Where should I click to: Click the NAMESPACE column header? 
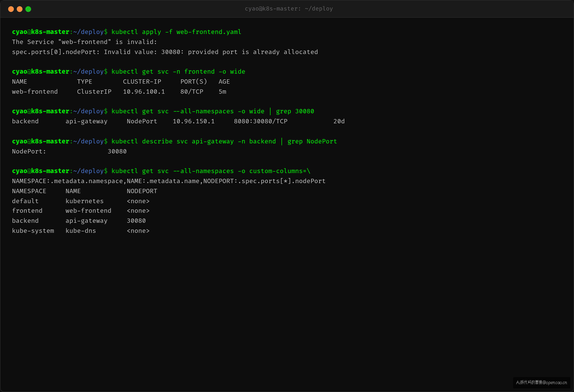(x=29, y=191)
